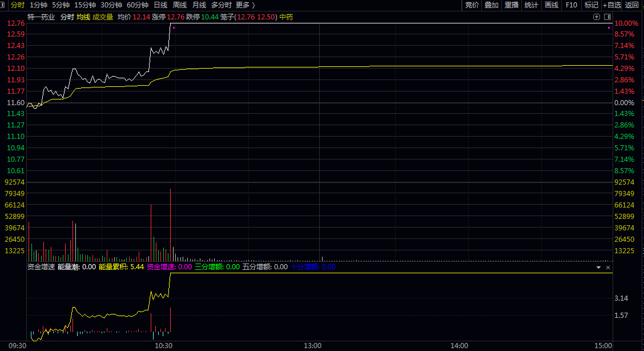Screen dimensions: 644x351
Task: Click the tallest red volume bar at limit-up
Action: [x=171, y=225]
